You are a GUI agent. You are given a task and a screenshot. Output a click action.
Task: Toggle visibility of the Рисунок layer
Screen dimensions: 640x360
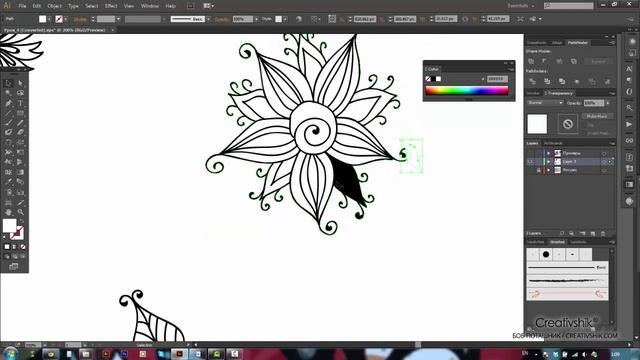click(x=530, y=170)
